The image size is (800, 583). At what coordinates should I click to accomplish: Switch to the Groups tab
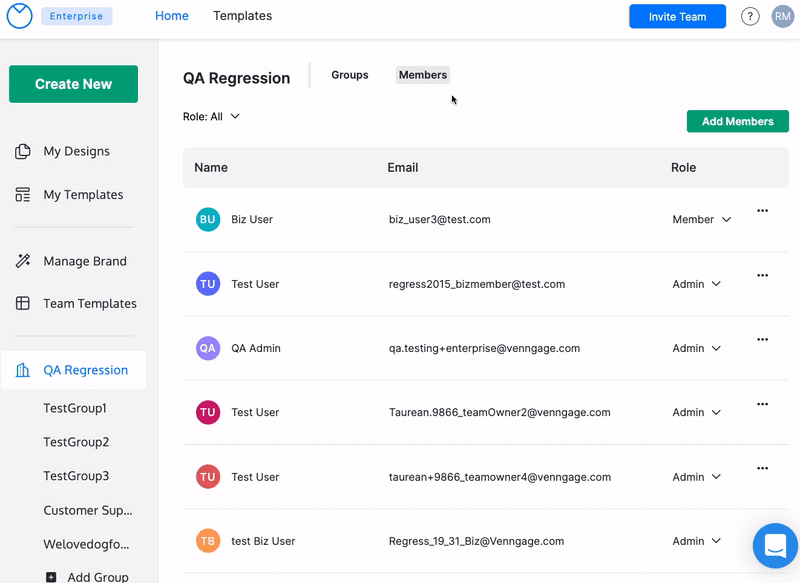(x=350, y=75)
